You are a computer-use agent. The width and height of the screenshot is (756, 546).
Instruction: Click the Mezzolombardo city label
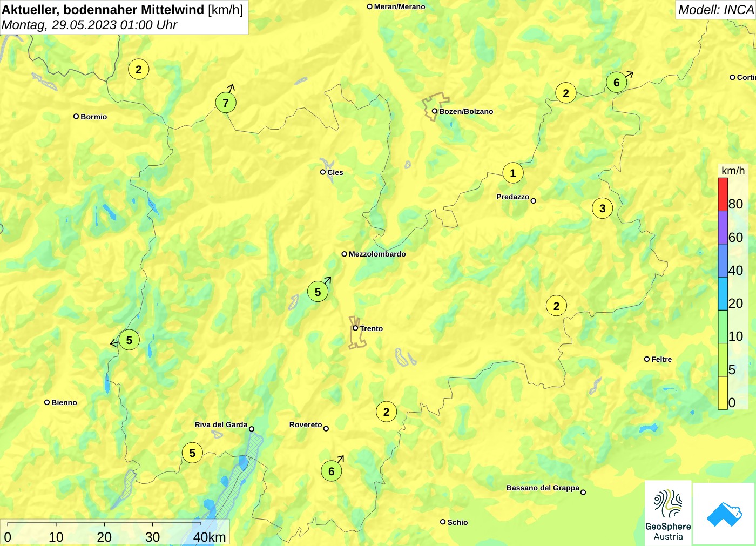pos(377,254)
